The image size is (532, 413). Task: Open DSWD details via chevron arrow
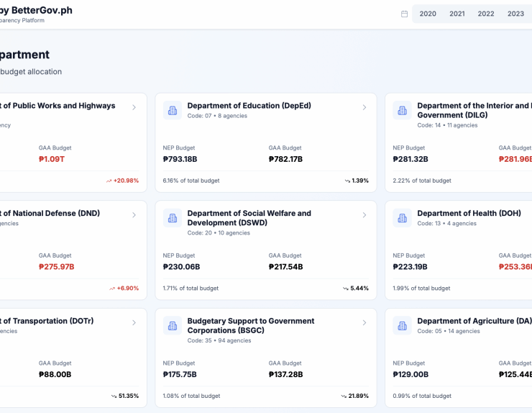click(x=364, y=215)
